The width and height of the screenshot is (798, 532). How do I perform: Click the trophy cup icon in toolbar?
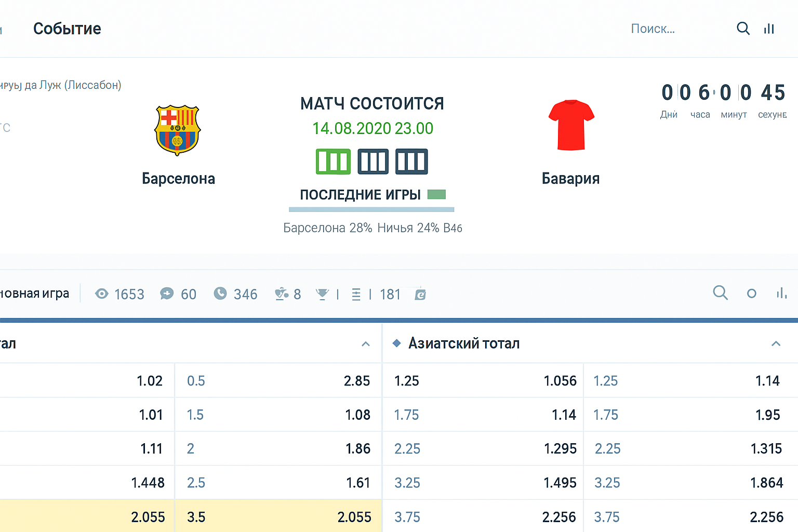coord(322,295)
